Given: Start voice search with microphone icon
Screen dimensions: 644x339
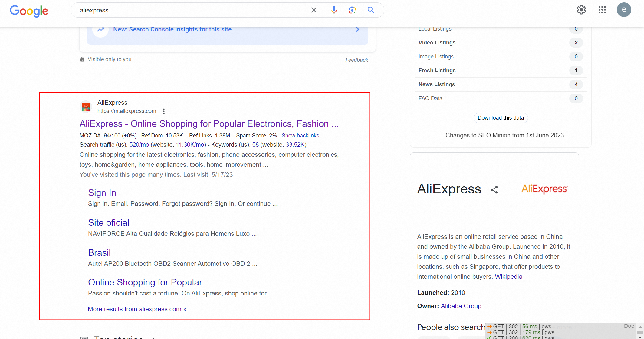Looking at the screenshot, I should (x=334, y=10).
